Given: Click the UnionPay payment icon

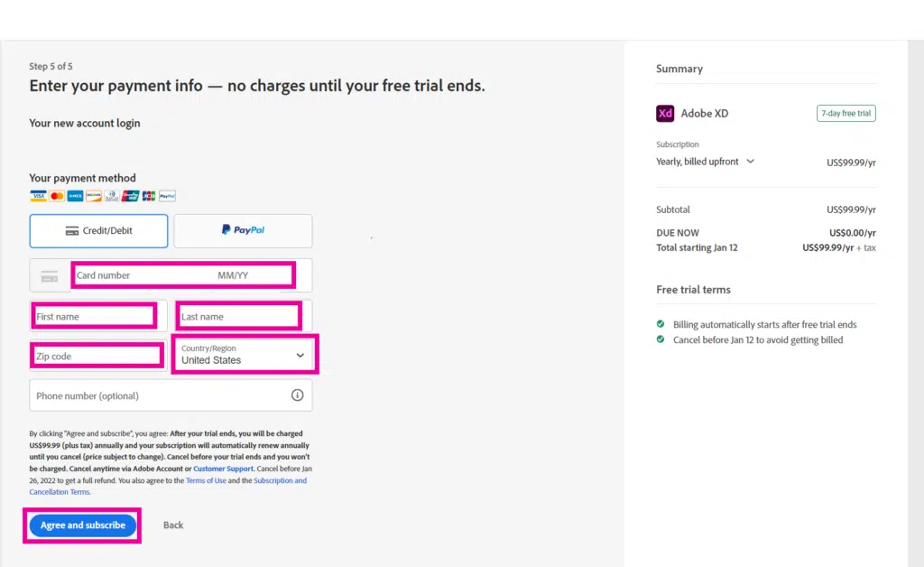Looking at the screenshot, I should (x=131, y=196).
